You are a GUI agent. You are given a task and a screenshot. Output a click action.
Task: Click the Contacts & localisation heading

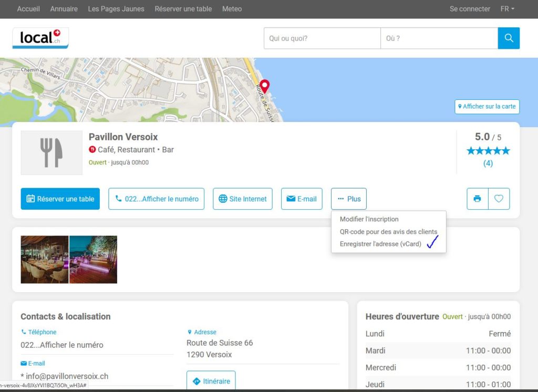[x=66, y=316]
